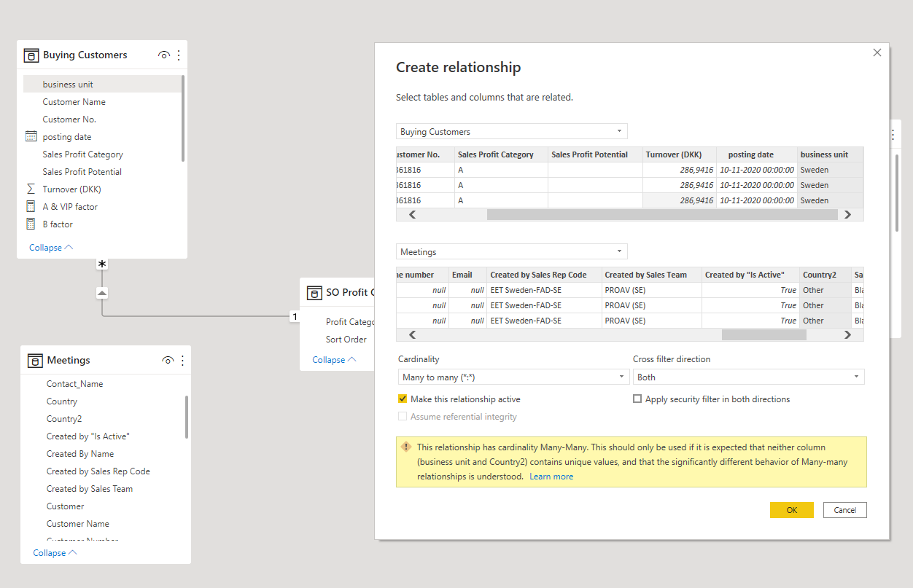913x588 pixels.
Task: Open more options menu for Meetings table
Action: click(x=182, y=361)
